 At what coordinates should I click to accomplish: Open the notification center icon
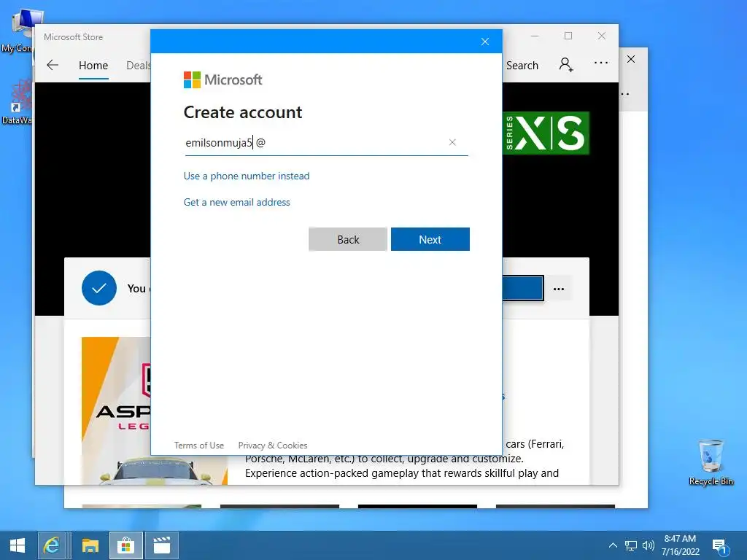[720, 546]
